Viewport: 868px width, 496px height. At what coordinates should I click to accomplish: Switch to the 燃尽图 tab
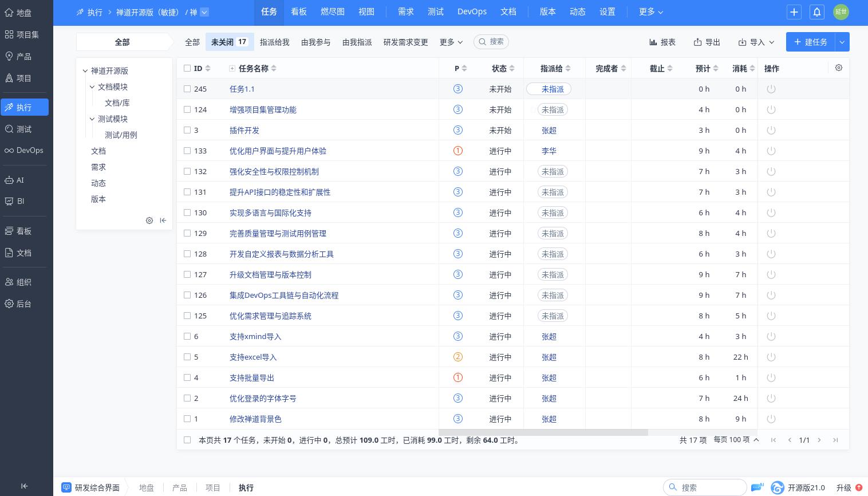332,11
